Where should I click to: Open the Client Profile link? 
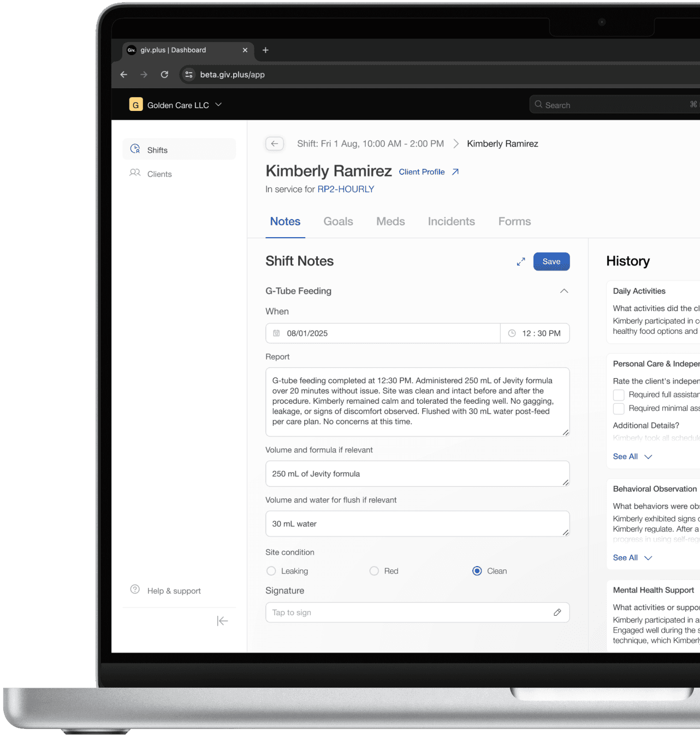click(x=422, y=172)
